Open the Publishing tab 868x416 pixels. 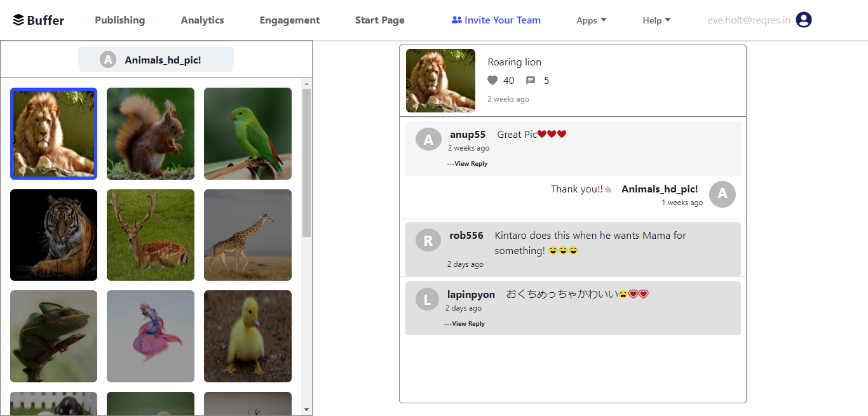coord(120,20)
